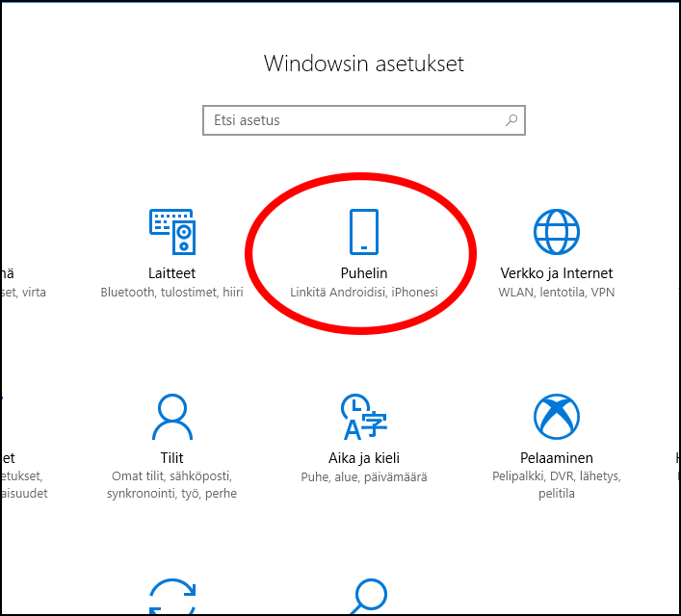Screen dimensions: 681x616
Task: Click 'Linkitä Androidisi, iPhonesi' description
Action: (x=364, y=293)
